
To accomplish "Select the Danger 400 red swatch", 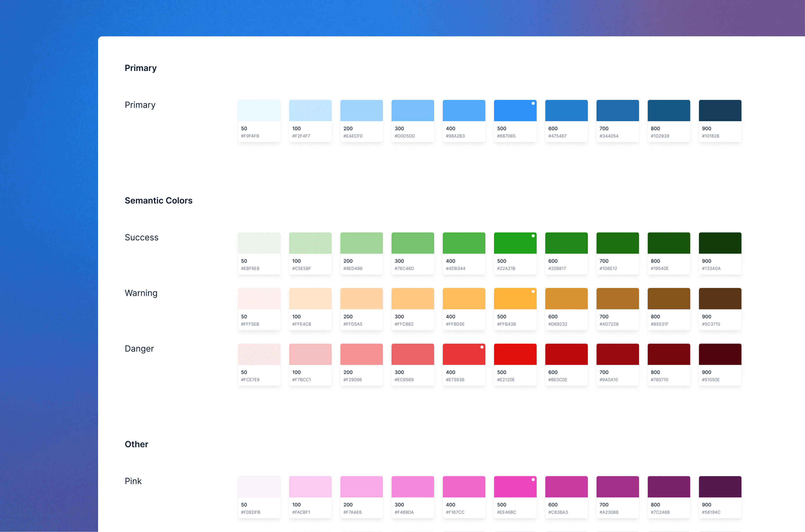I will coord(464,354).
